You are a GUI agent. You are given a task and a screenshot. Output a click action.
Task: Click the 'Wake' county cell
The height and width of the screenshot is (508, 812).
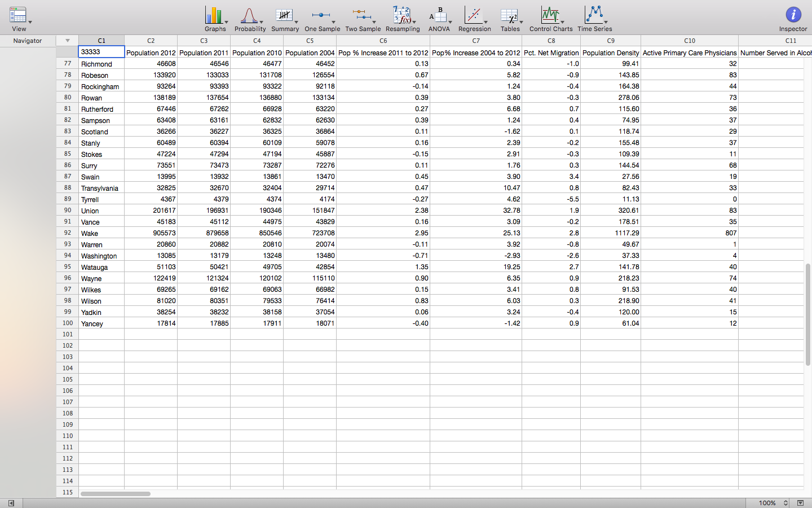[101, 233]
